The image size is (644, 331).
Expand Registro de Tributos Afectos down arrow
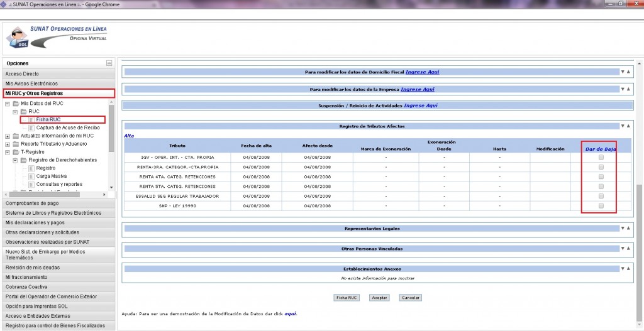pos(623,126)
